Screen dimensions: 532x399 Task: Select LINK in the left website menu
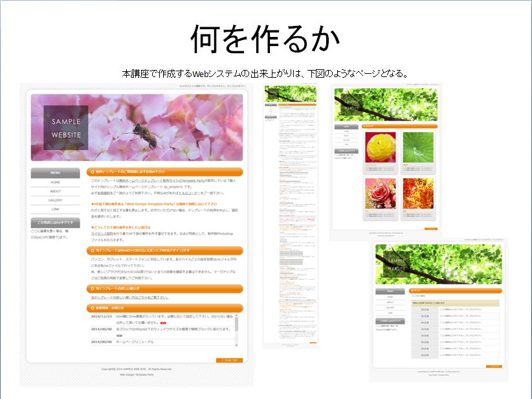[x=56, y=209]
